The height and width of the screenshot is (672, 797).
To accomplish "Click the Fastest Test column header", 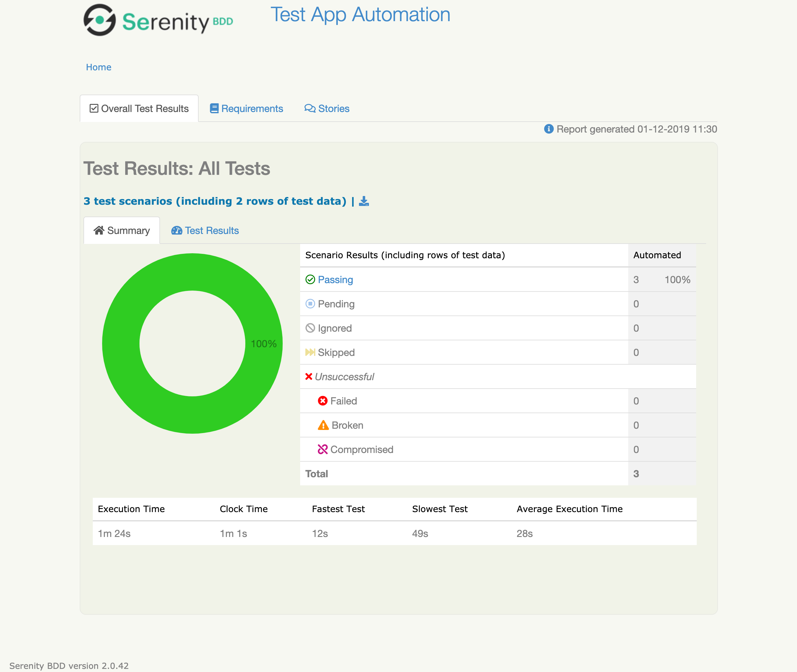I will (338, 509).
